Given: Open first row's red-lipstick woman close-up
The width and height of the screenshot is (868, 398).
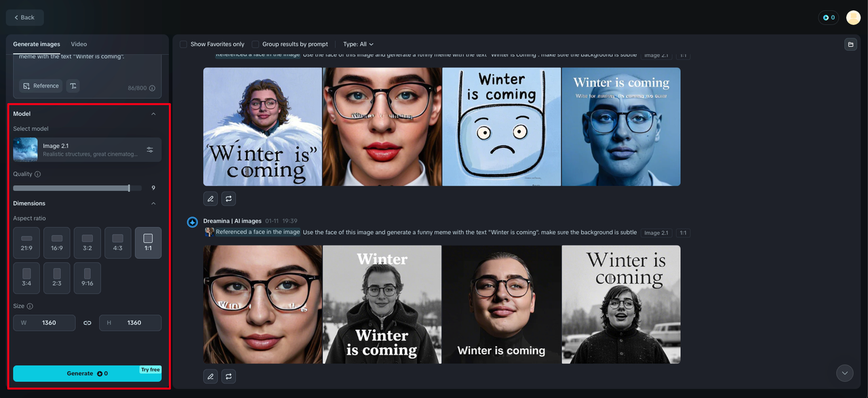Looking at the screenshot, I should click(382, 126).
